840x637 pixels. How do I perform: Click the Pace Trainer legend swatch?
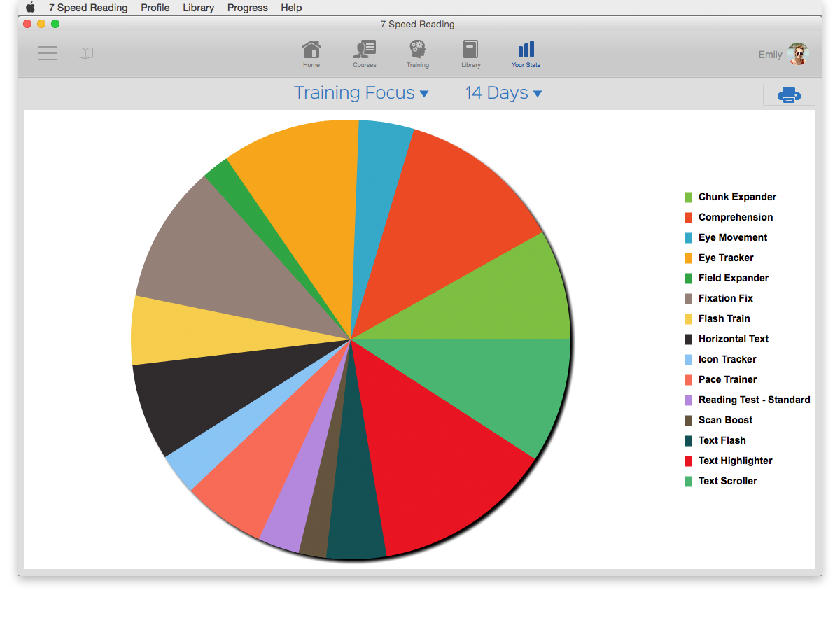[x=688, y=380]
